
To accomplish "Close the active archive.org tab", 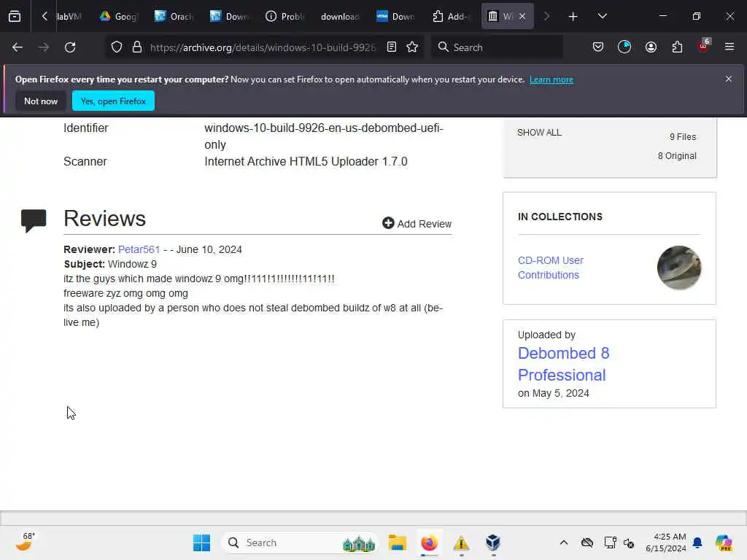I will [522, 16].
